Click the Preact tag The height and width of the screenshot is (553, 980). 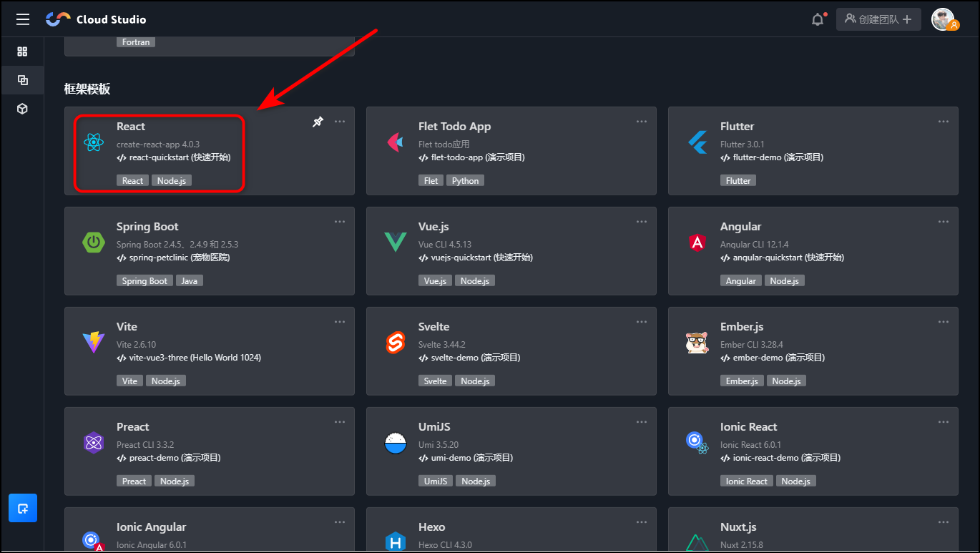point(134,481)
